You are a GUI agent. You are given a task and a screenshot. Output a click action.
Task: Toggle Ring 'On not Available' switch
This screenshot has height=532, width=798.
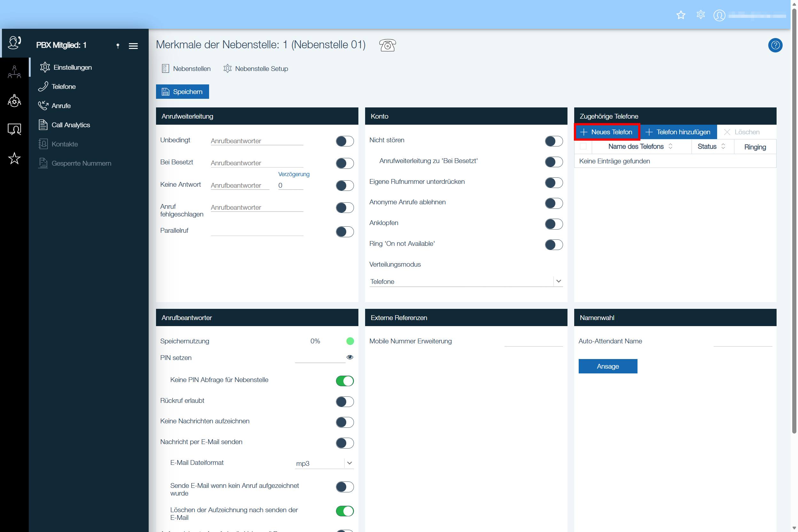pos(554,245)
